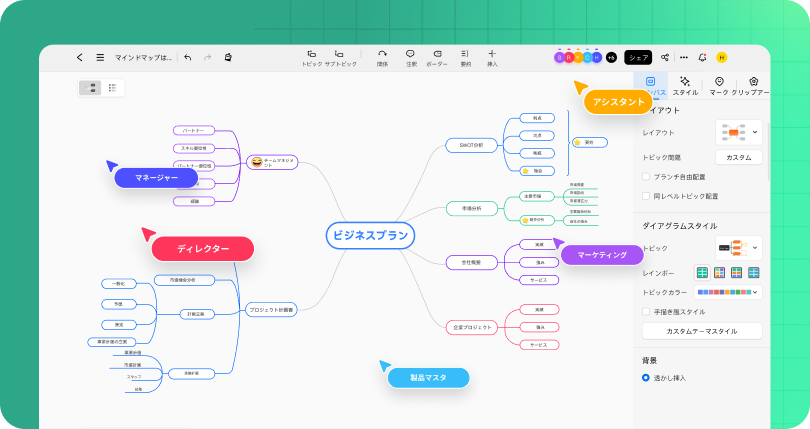Viewport: 810px width, 429px height.
Task: Click the back arrow in the top bar
Action: [x=80, y=58]
